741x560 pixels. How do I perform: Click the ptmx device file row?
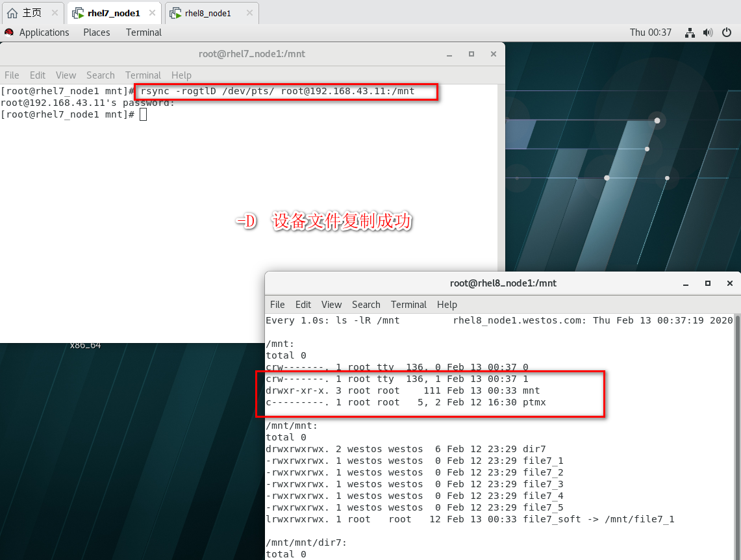coord(405,403)
